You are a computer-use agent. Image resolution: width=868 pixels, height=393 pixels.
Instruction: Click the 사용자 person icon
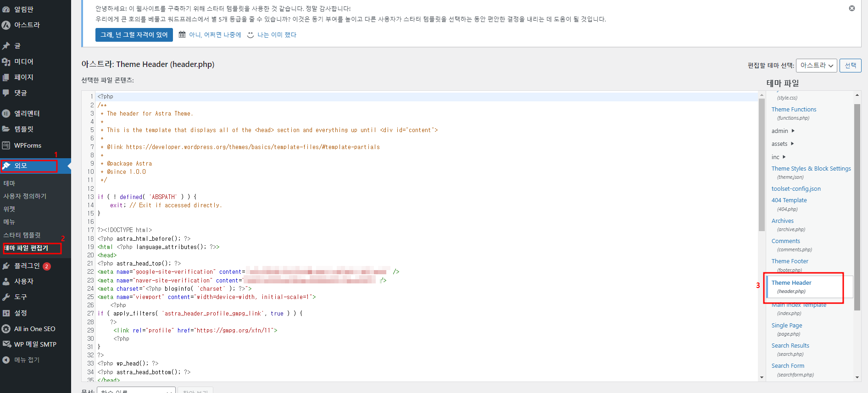pos(6,282)
